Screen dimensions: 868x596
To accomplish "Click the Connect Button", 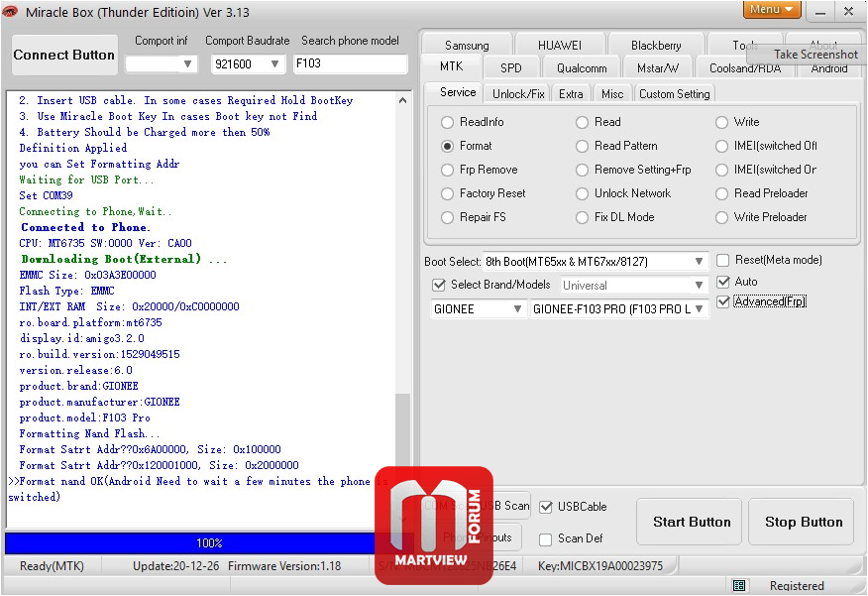I will [64, 55].
